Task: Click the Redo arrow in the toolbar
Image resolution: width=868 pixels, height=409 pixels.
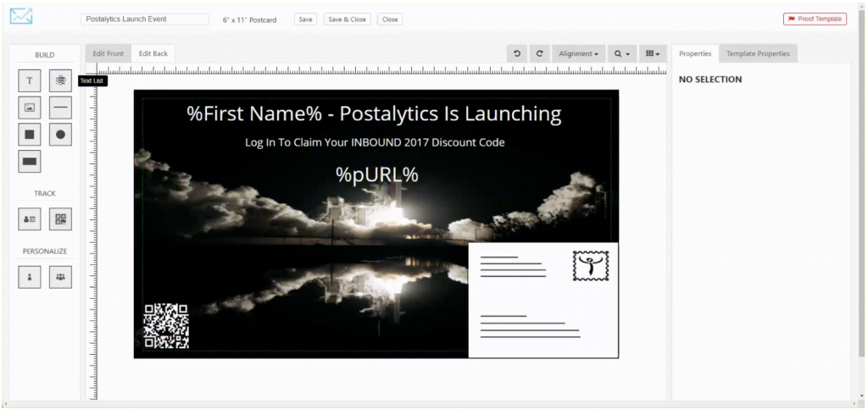Action: tap(539, 53)
